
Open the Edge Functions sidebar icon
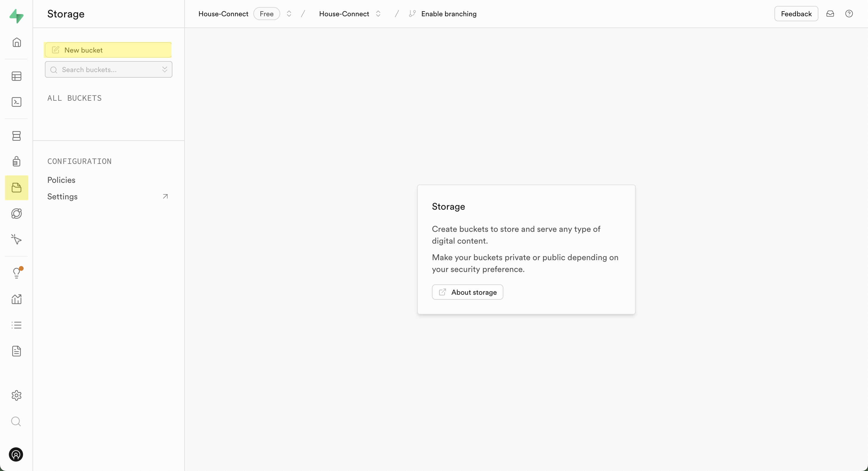pyautogui.click(x=17, y=214)
